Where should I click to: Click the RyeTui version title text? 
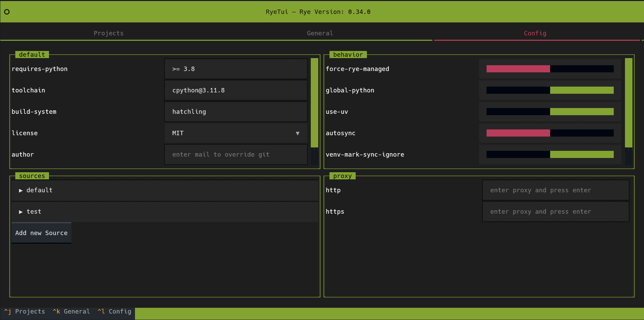coord(318,12)
